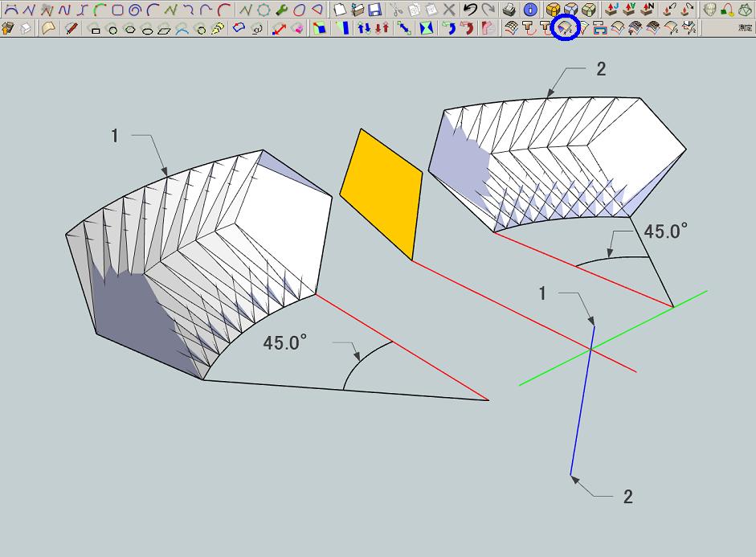The width and height of the screenshot is (756, 557).
Task: Click the red double arrow icon
Action: point(279,28)
